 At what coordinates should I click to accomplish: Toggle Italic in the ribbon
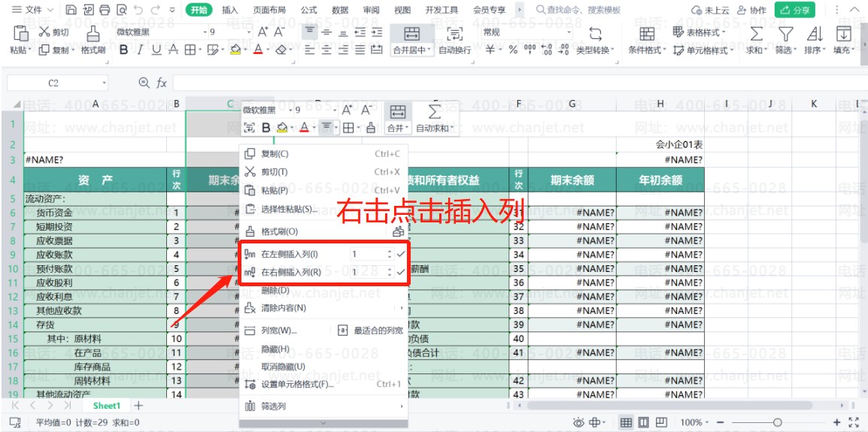pos(140,50)
